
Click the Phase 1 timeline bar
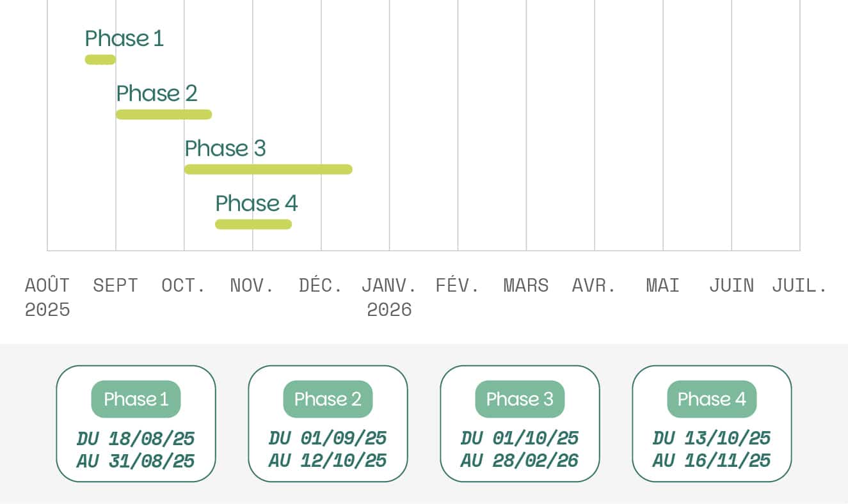pos(100,60)
